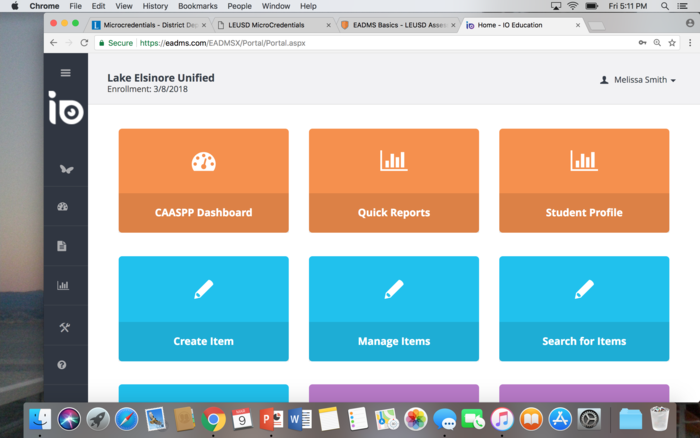Open the Bookmarks menu in menu bar

pos(197,6)
